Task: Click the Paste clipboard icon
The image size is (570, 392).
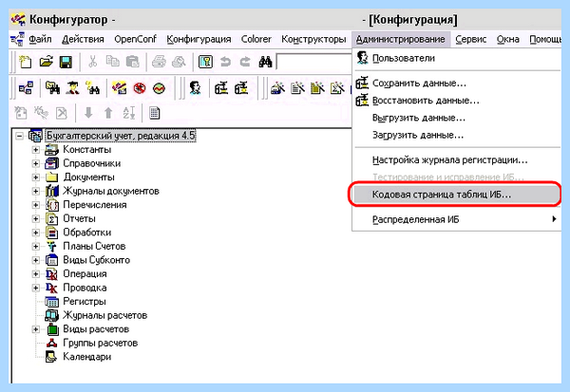Action: coord(132,62)
